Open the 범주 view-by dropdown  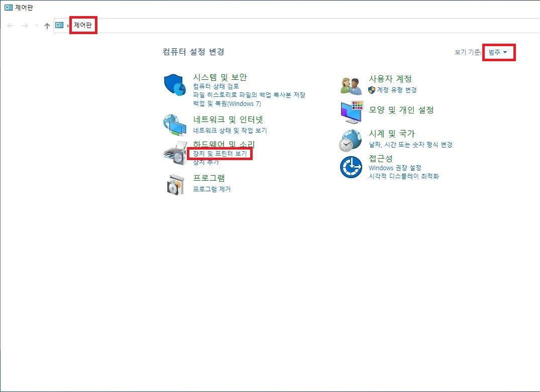498,52
